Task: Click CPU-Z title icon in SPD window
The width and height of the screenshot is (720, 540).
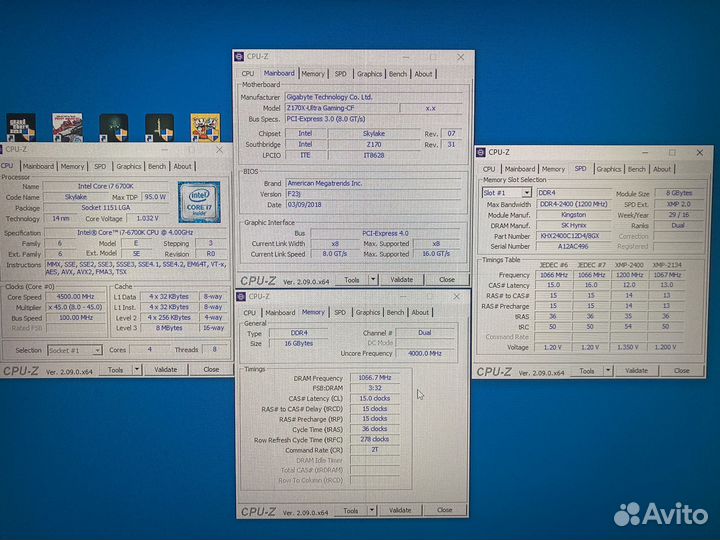Action: click(481, 152)
